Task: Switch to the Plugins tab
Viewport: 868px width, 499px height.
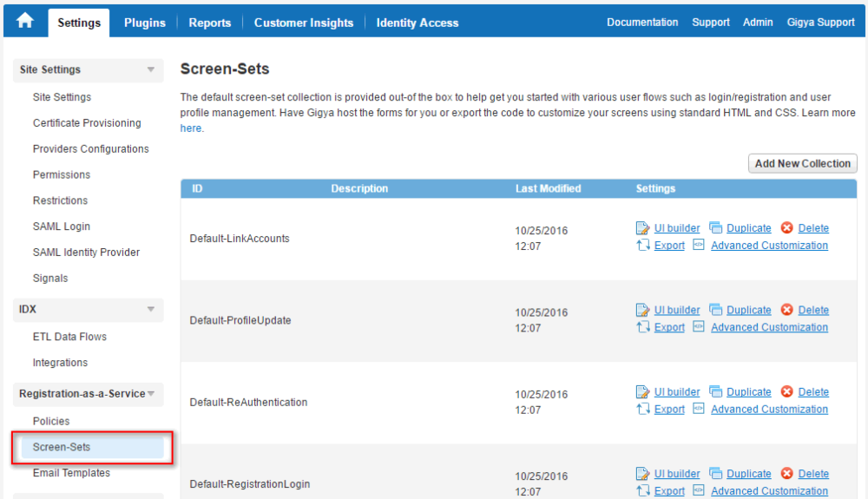Action: 144,23
